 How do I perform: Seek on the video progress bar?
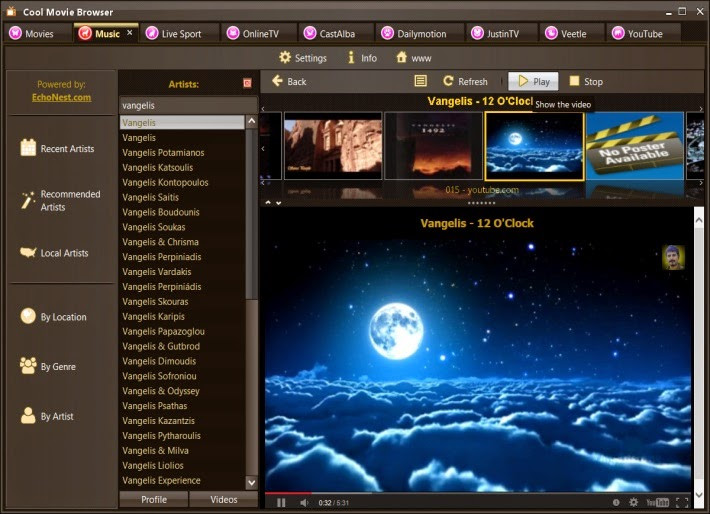click(478, 493)
